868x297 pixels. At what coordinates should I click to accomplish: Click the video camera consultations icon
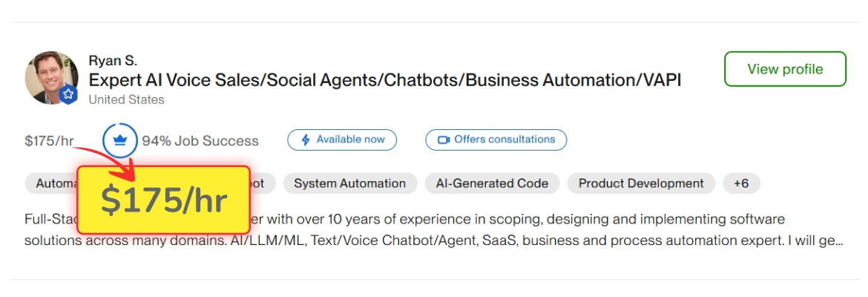pyautogui.click(x=444, y=140)
